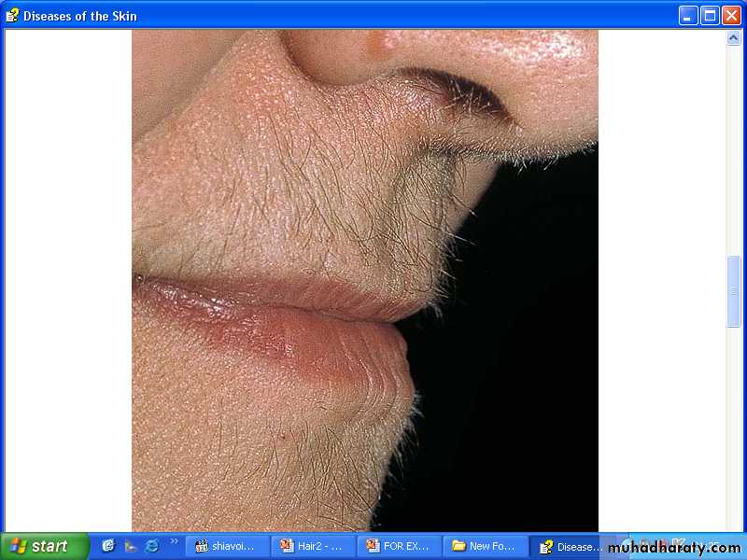Maximize the Diseases of the Skin window
This screenshot has height=560, width=747.
click(x=710, y=15)
